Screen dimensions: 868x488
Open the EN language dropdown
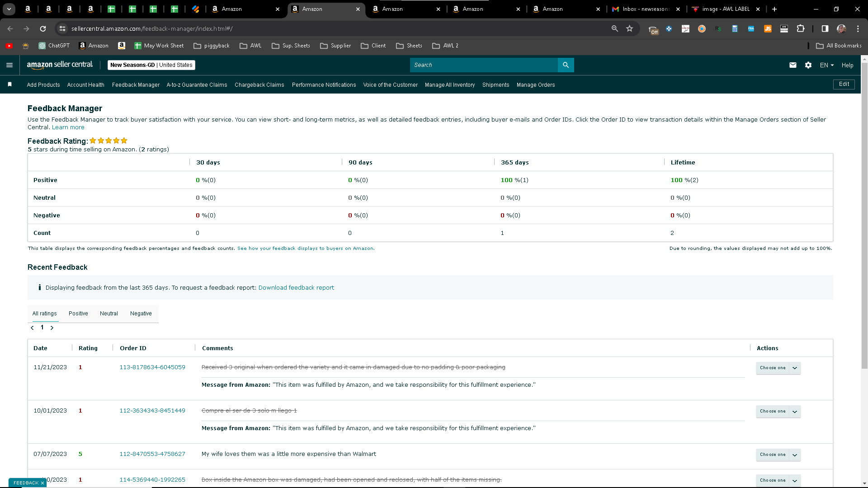827,65
